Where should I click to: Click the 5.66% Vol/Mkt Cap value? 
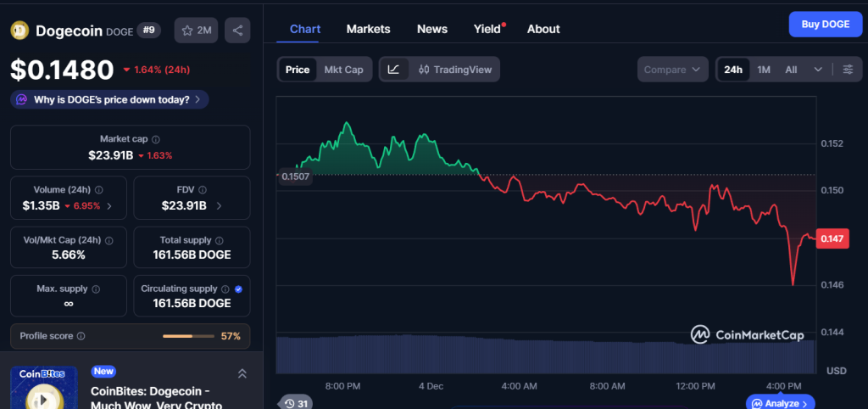(x=69, y=255)
